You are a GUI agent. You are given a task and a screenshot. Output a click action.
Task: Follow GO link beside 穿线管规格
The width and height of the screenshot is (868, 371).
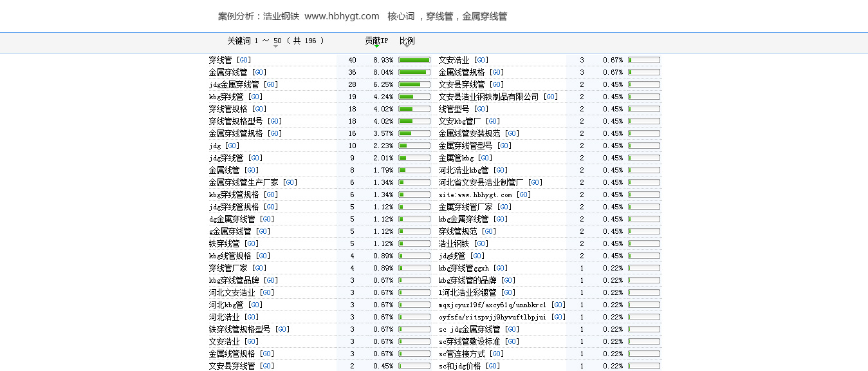point(259,109)
